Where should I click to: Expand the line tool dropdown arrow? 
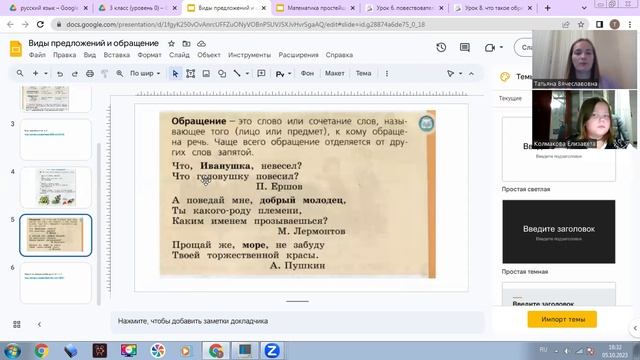click(247, 74)
